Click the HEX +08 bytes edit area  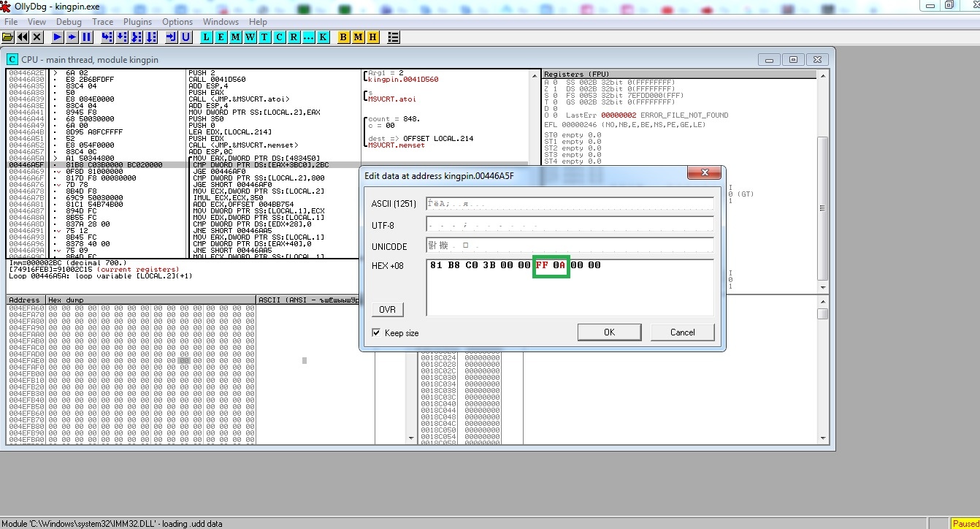click(570, 288)
